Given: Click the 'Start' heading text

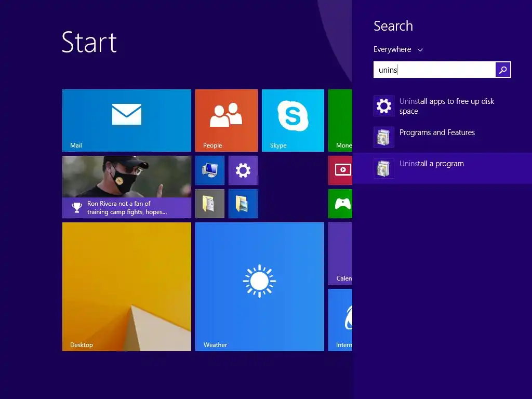Looking at the screenshot, I should tap(89, 42).
